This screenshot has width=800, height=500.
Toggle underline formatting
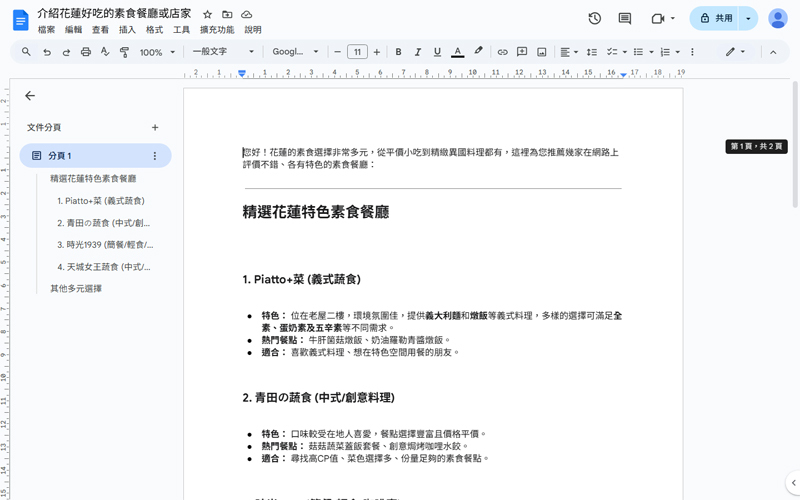point(437,52)
